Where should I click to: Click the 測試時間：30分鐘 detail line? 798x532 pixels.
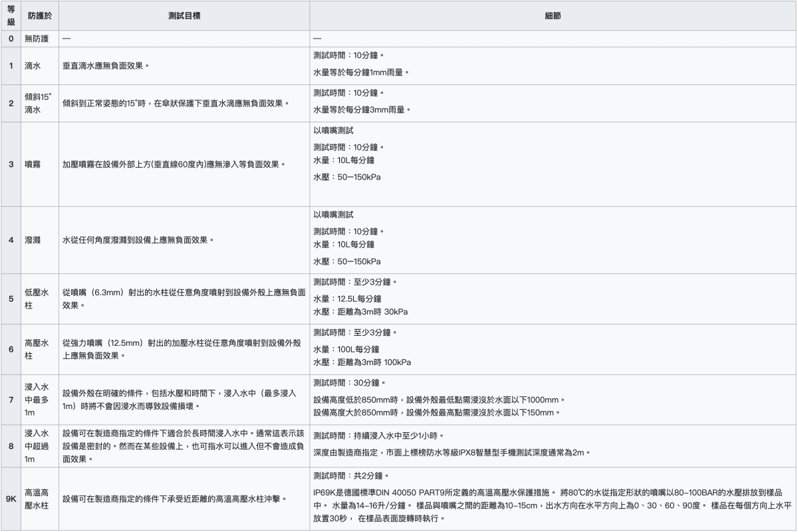(349, 383)
